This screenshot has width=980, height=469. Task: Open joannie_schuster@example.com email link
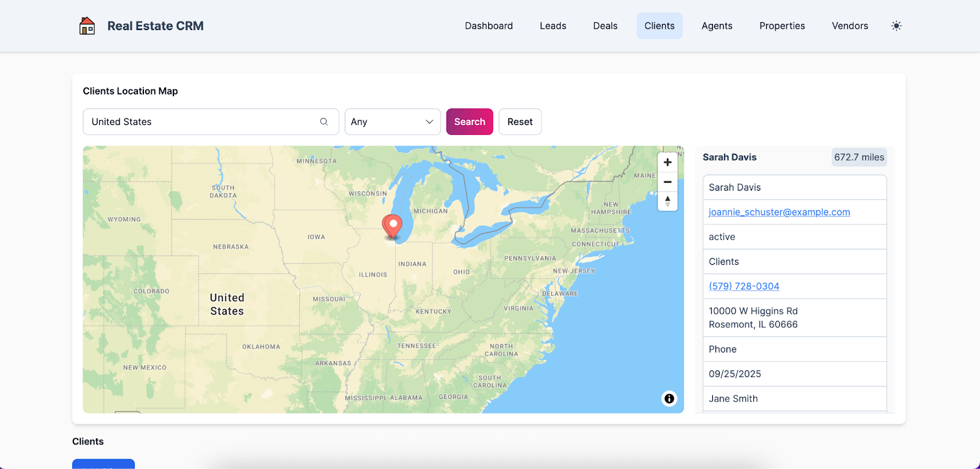pyautogui.click(x=778, y=212)
